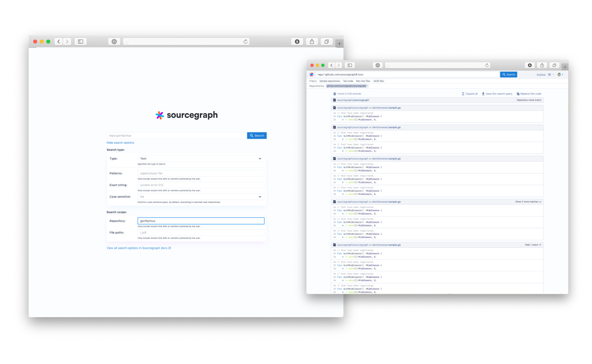
Task: Go back in the right results Safari window
Action: pos(332,66)
